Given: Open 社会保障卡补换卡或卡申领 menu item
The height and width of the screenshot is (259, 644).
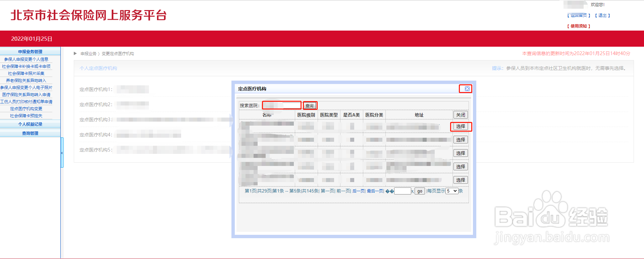Looking at the screenshot, I should coord(26,66).
